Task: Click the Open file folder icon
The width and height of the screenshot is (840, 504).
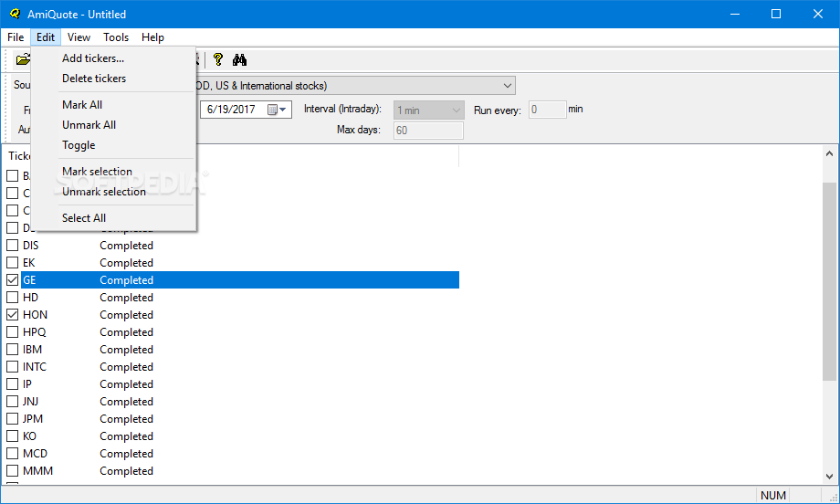Action: point(23,59)
